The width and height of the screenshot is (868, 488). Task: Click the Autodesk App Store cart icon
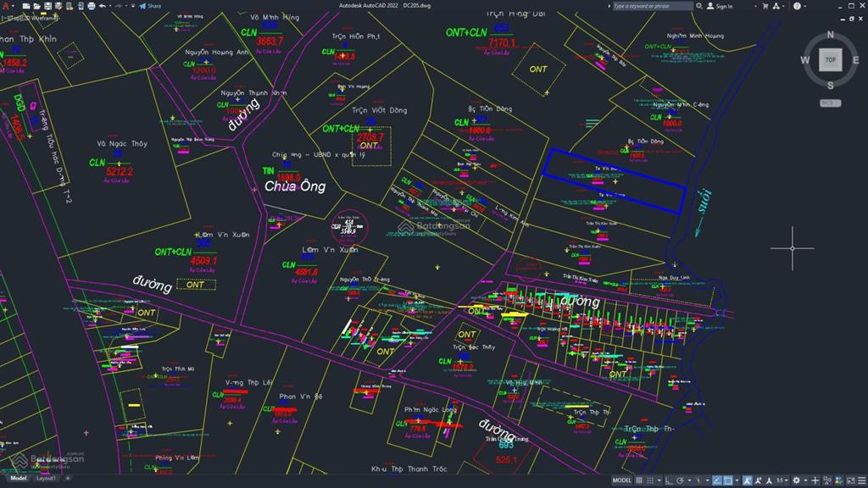765,6
